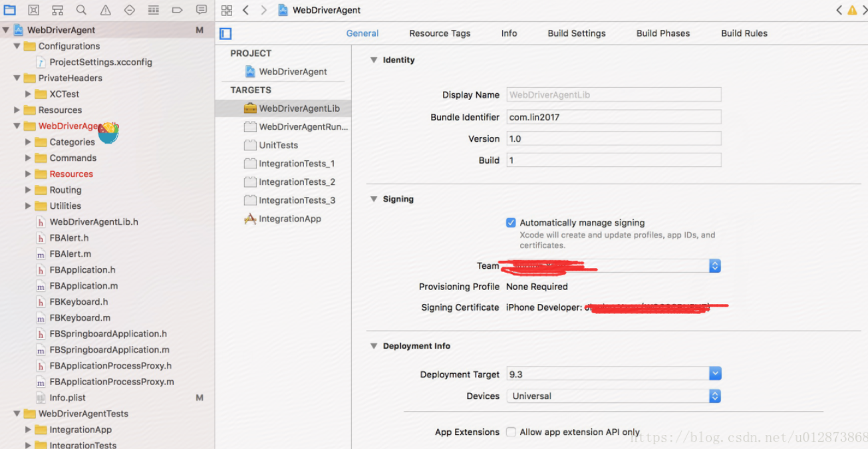Open FBAlert.h file

click(63, 237)
